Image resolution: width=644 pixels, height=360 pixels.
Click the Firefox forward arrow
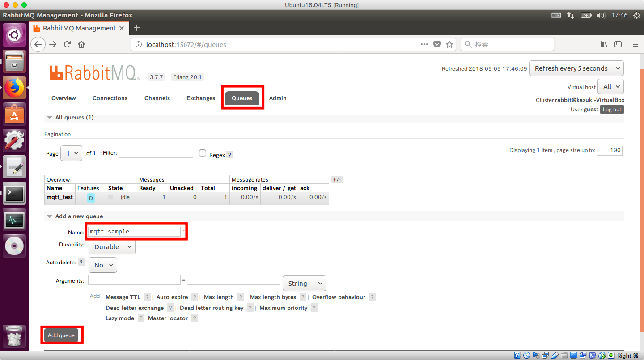click(x=53, y=44)
